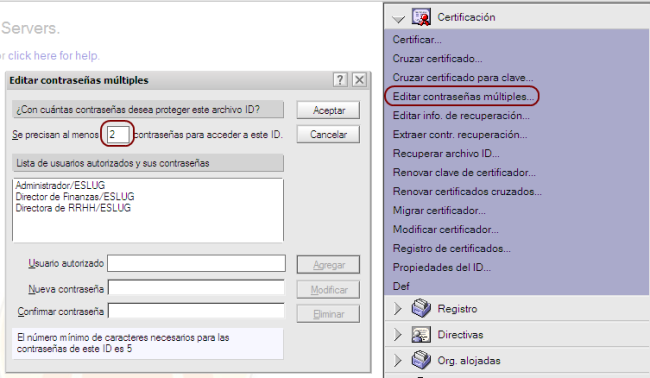Click the Org. alojadas section label

(x=469, y=361)
